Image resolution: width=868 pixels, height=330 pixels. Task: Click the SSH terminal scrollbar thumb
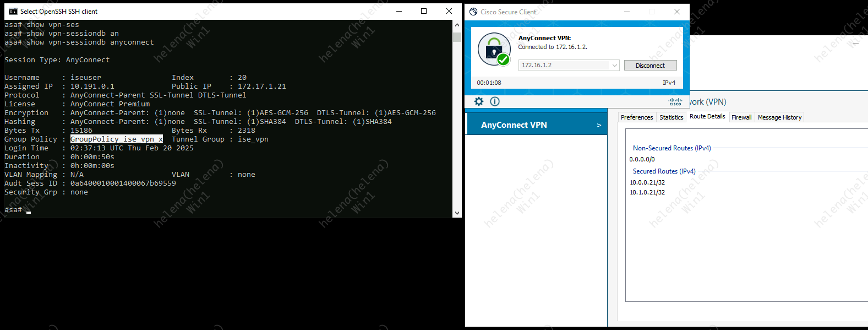click(457, 37)
